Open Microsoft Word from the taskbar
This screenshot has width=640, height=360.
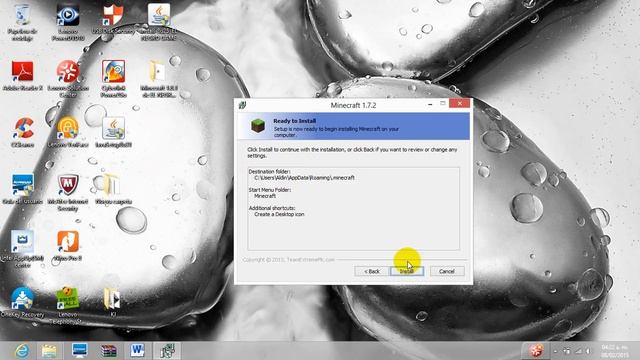tap(138, 351)
